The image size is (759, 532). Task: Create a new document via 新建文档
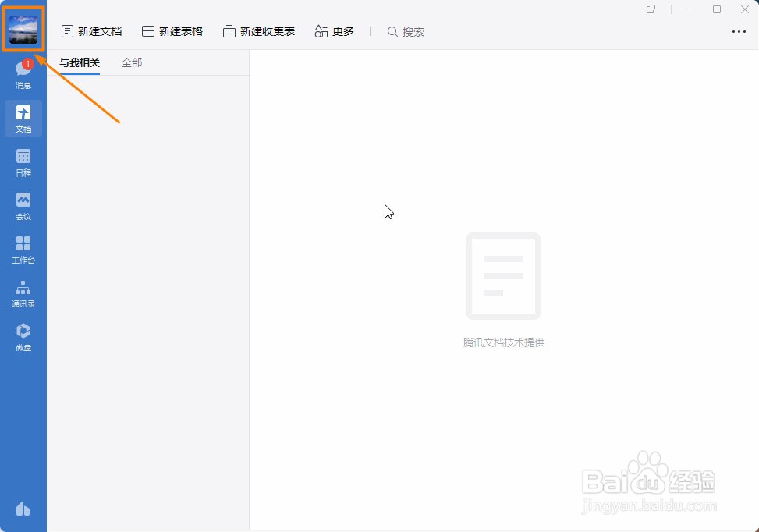click(x=91, y=31)
